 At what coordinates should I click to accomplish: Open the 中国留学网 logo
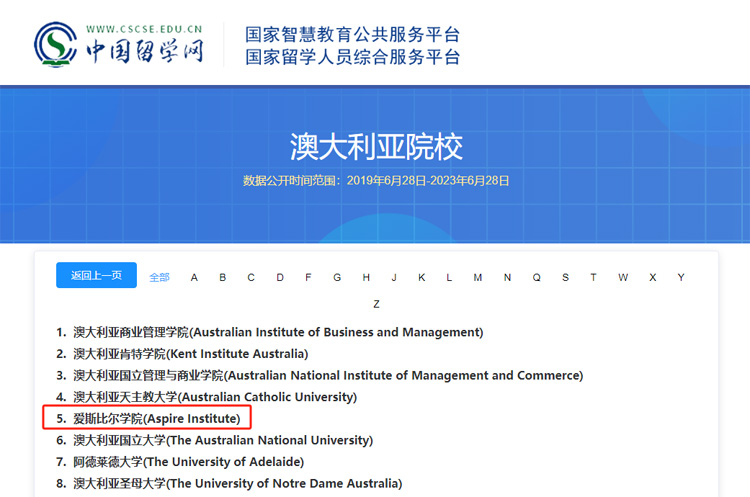pos(119,44)
